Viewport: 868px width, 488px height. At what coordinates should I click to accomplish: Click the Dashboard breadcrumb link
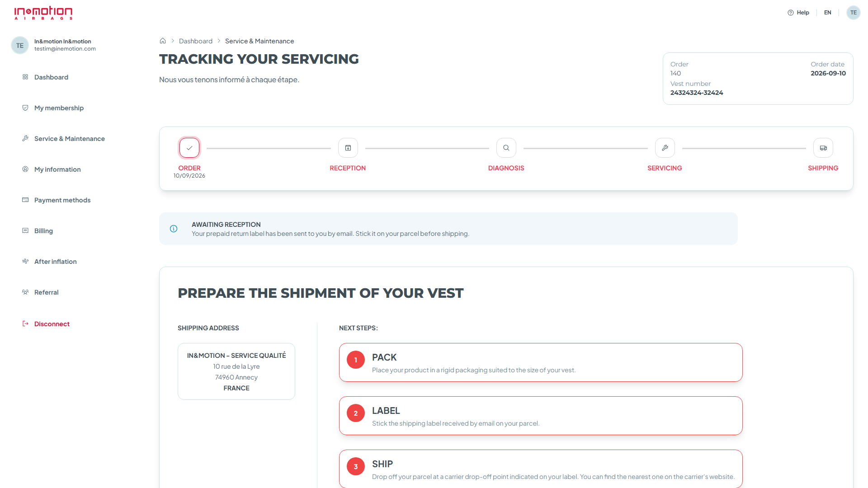[196, 41]
